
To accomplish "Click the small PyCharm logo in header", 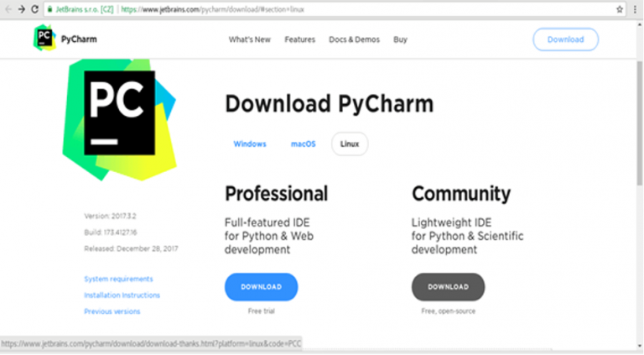I will tap(44, 38).
